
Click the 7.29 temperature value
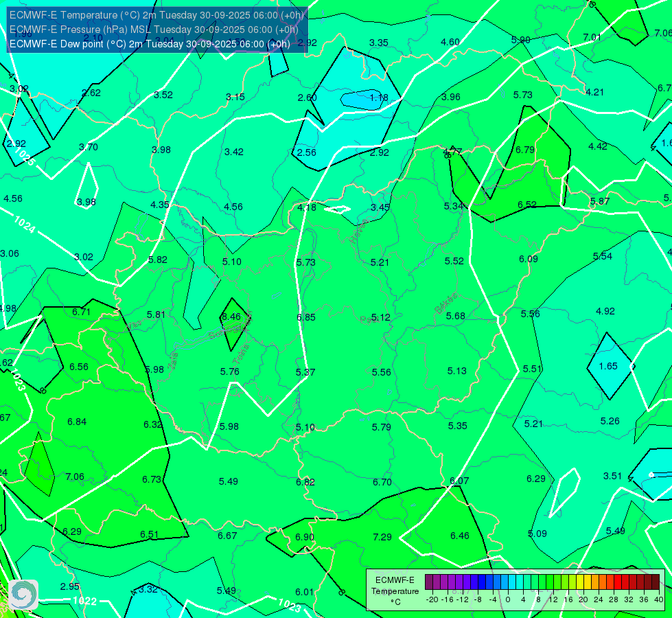tap(382, 538)
